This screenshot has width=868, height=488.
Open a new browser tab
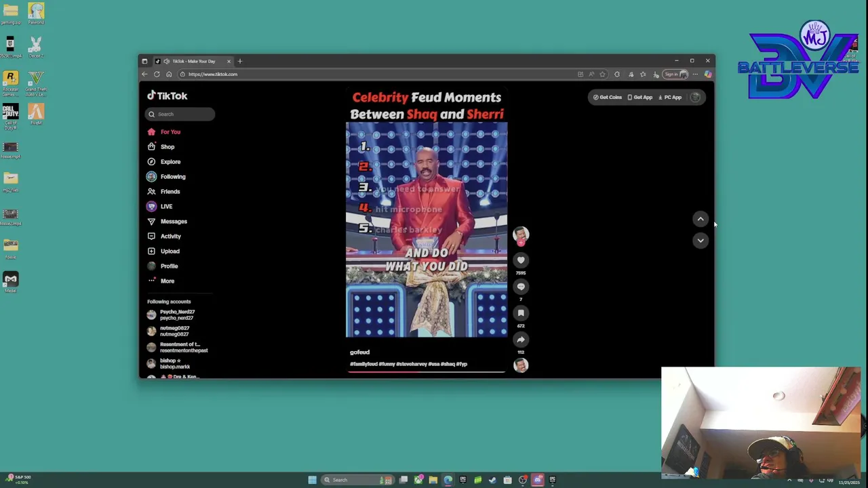point(239,61)
